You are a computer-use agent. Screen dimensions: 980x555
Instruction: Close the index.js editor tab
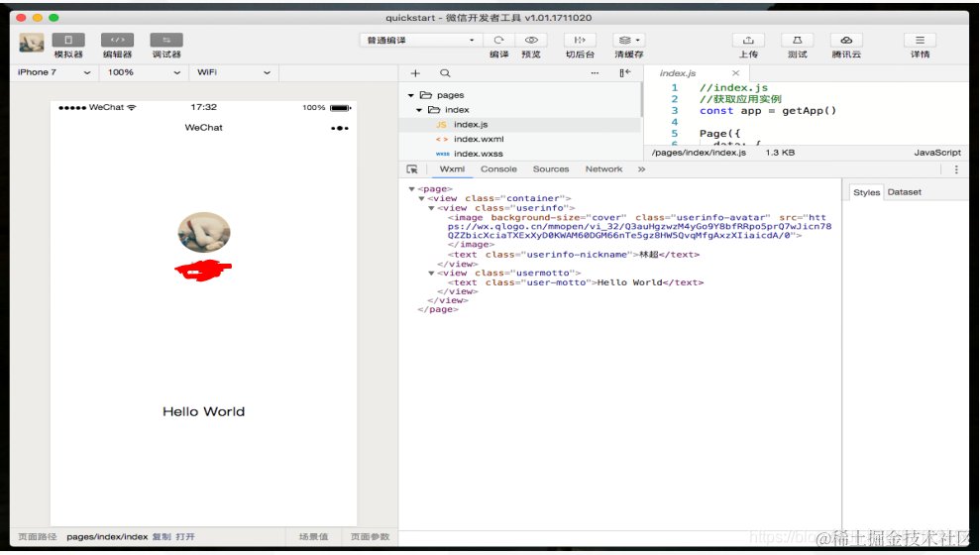point(735,73)
